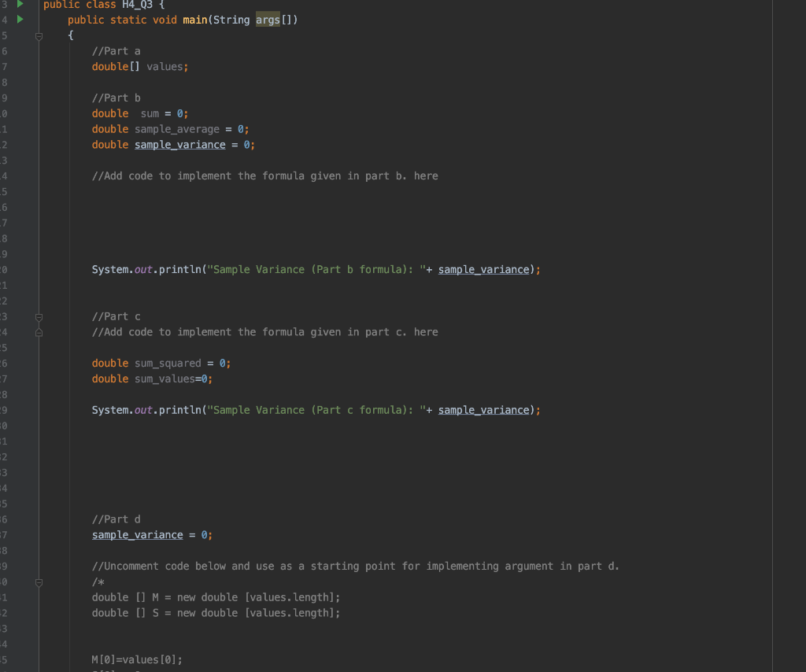Click 'M[0]=values[0];' line
The image size is (806, 672).
(137, 659)
